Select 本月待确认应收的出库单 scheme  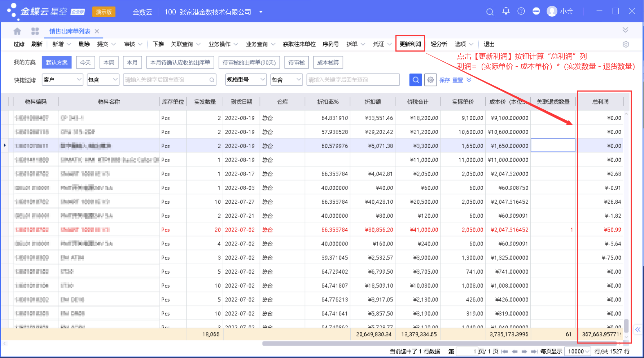[x=180, y=62]
